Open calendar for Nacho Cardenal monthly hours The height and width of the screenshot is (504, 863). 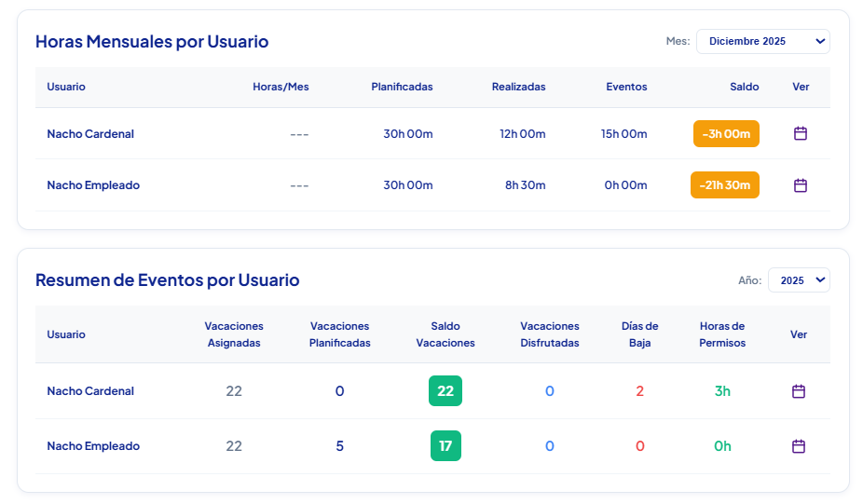[x=801, y=134]
